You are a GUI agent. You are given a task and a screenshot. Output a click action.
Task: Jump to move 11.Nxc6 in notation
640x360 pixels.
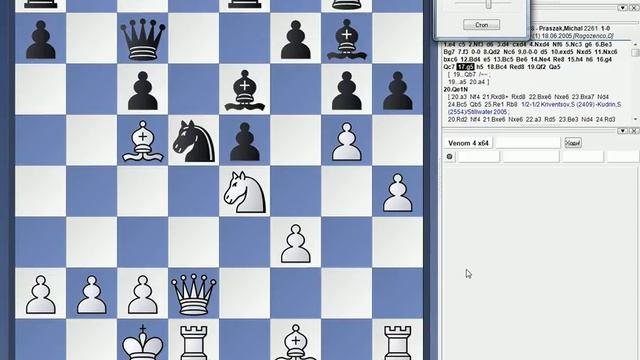pos(606,52)
